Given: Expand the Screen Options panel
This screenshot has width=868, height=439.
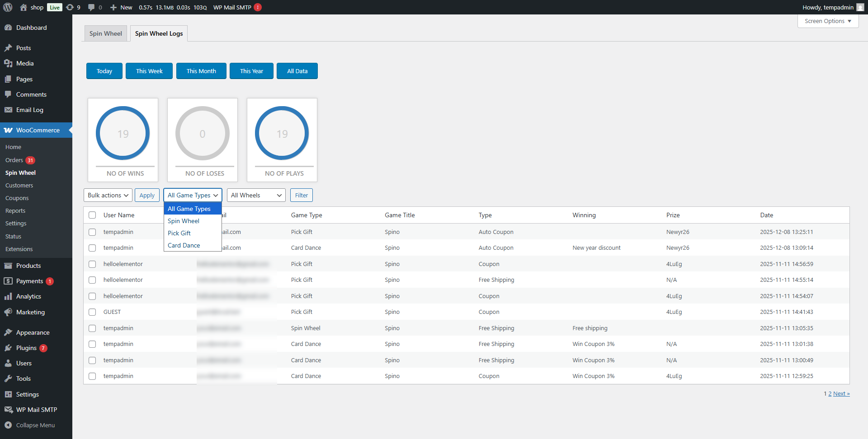Looking at the screenshot, I should [x=828, y=21].
